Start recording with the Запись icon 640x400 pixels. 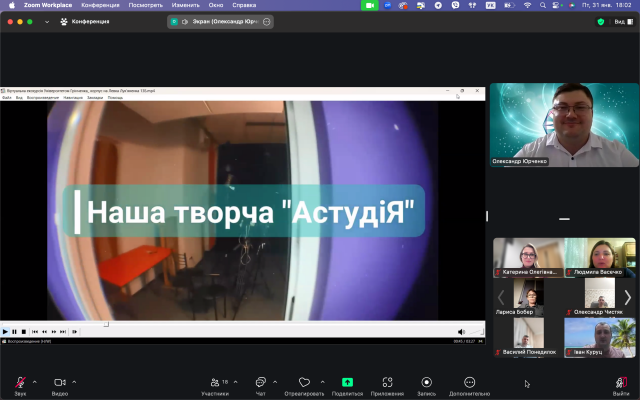point(427,383)
